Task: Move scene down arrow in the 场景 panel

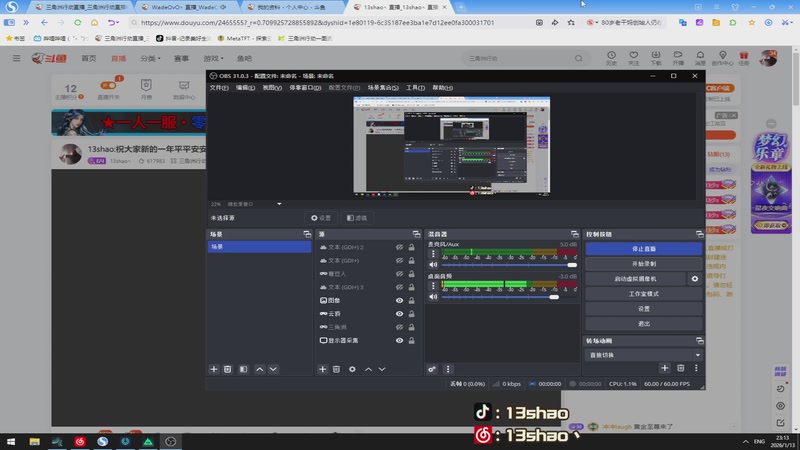Action: 273,369
